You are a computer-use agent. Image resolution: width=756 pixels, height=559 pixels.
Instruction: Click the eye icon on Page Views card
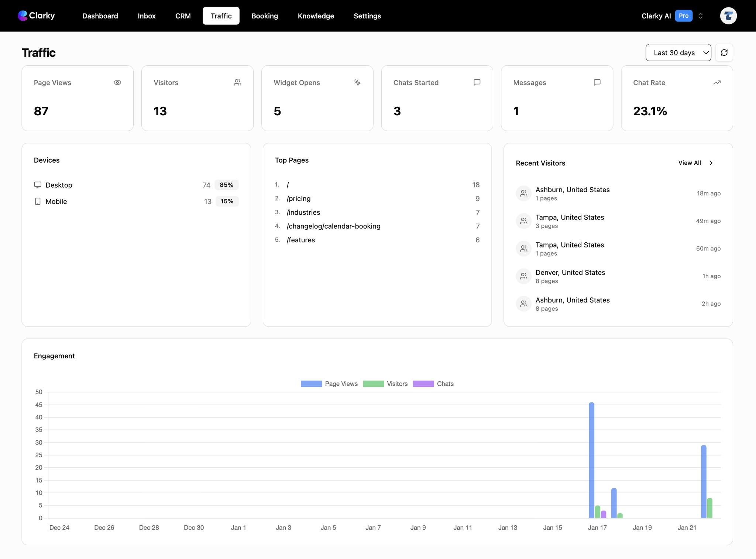click(117, 82)
